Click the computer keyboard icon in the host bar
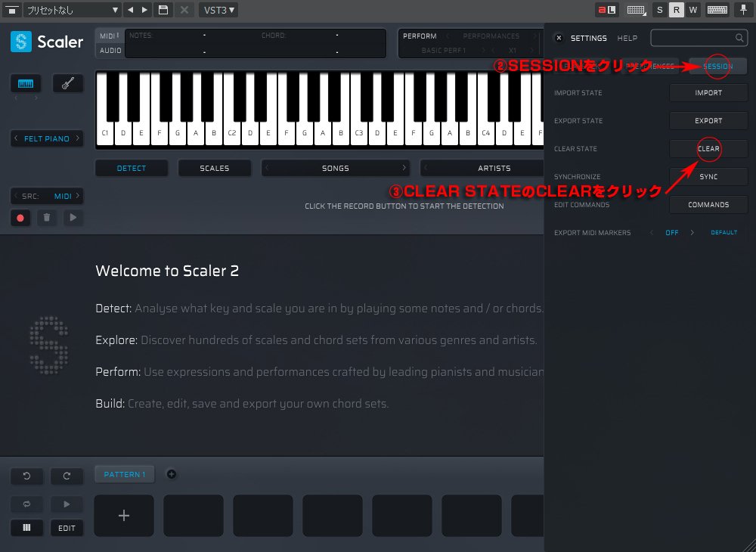The image size is (756, 552). tap(717, 10)
